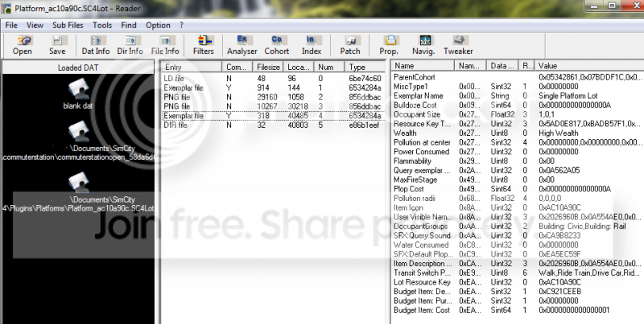This screenshot has height=324, width=644.
Task: Open the Prop. tool
Action: click(389, 45)
